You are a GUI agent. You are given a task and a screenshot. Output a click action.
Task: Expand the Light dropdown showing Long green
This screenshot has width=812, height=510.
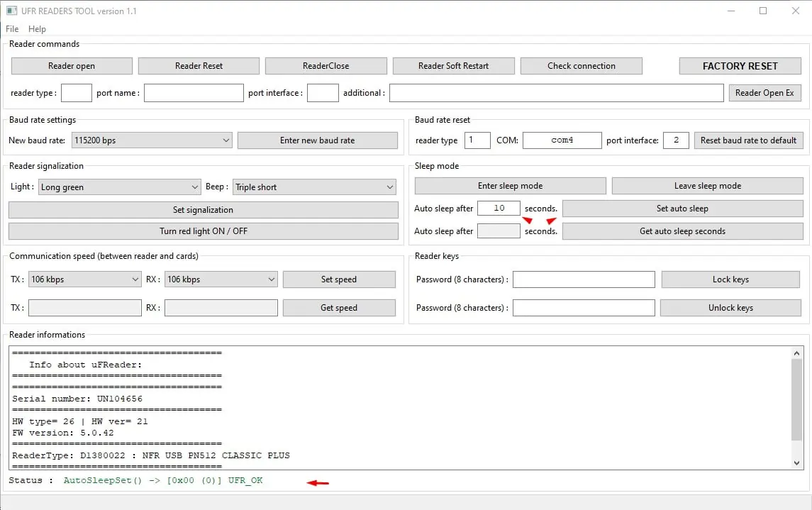[119, 187]
